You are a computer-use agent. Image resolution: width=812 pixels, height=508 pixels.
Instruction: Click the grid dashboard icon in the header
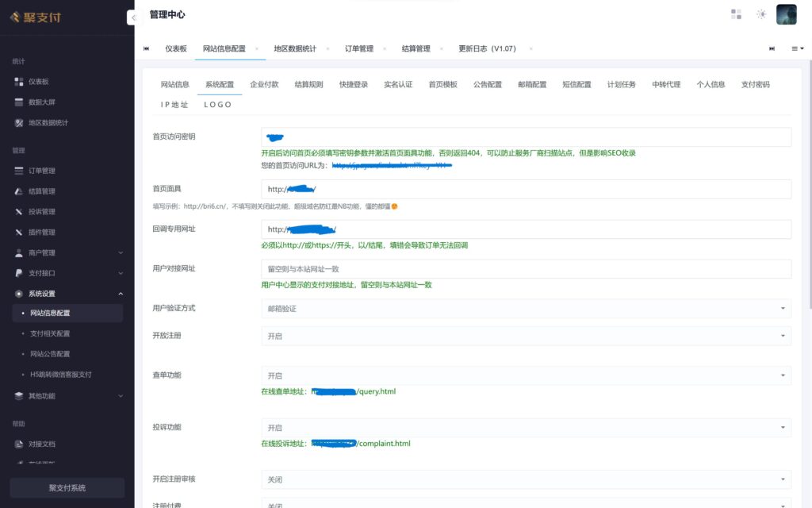(736, 13)
